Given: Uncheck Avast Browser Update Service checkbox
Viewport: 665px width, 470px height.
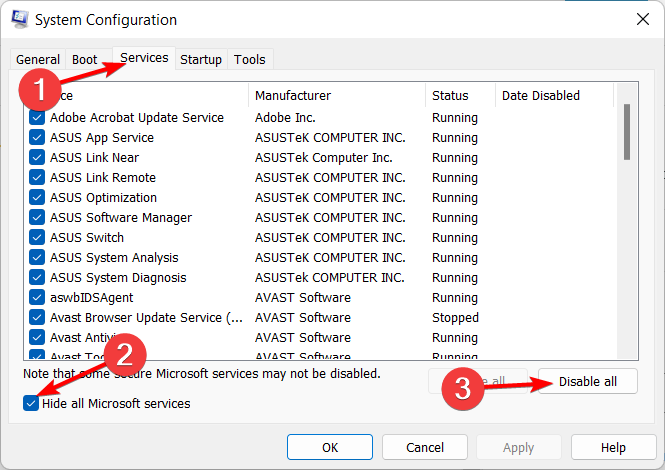Looking at the screenshot, I should point(37,318).
